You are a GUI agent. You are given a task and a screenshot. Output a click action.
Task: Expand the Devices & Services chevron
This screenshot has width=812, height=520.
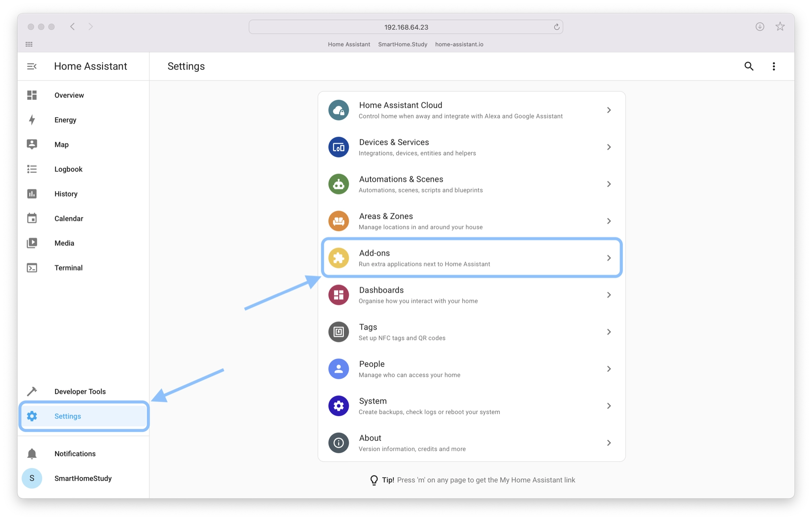tap(609, 147)
